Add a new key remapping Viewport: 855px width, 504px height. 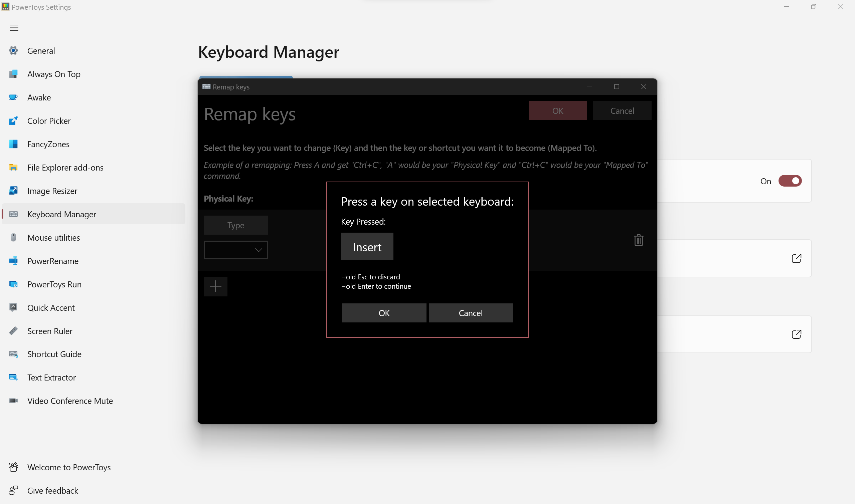215,286
